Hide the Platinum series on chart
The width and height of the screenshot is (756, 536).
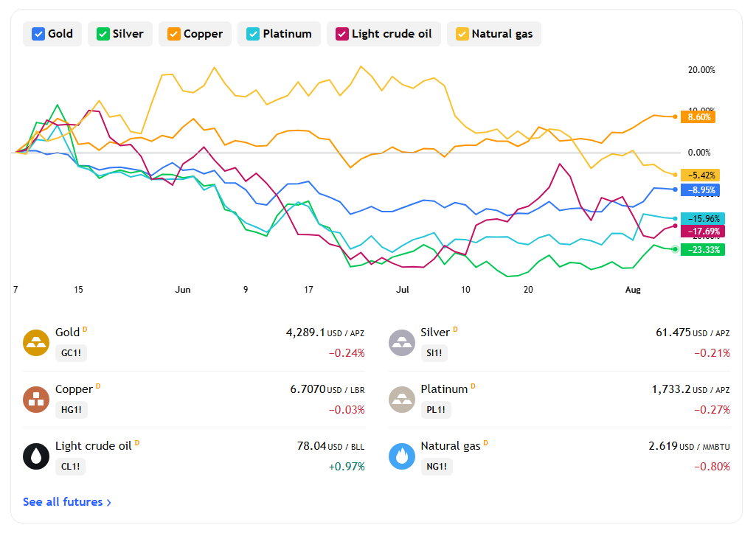tap(253, 34)
